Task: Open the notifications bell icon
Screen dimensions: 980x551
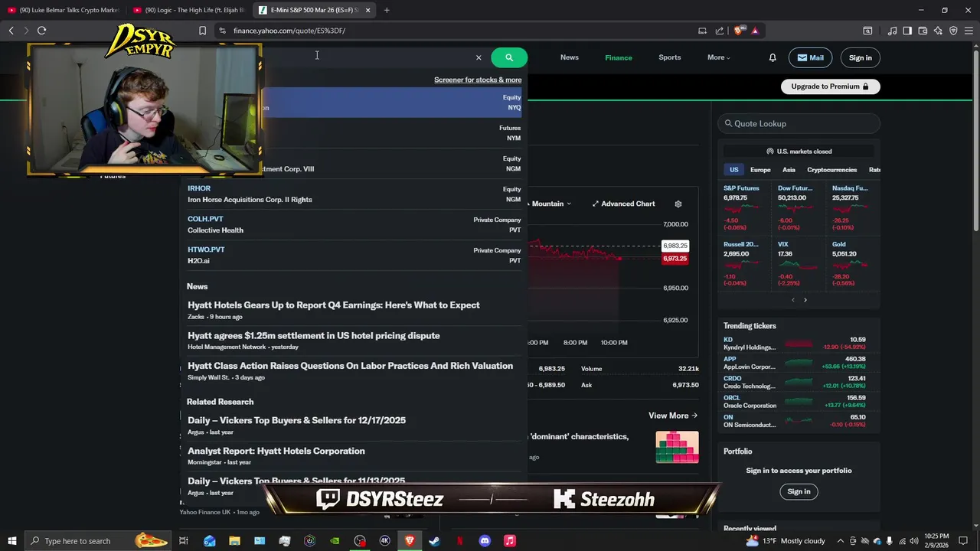Action: pyautogui.click(x=773, y=57)
